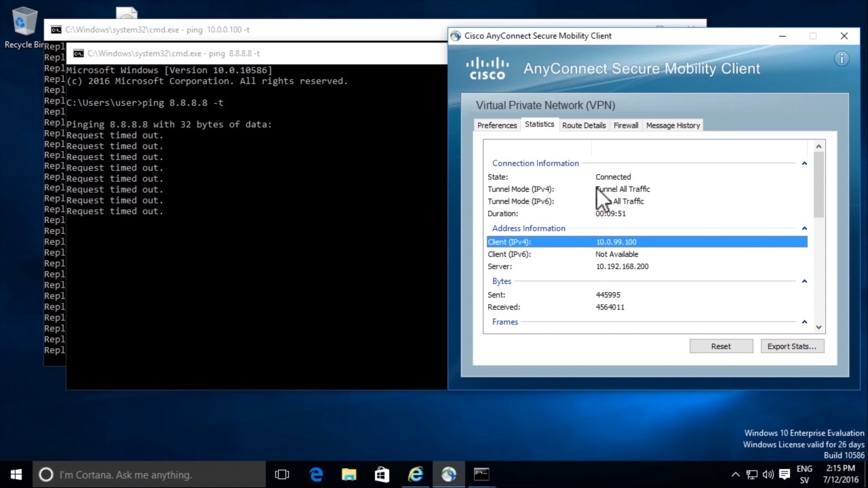
Task: Click the Duration value 00:09:51
Action: pyautogui.click(x=610, y=213)
